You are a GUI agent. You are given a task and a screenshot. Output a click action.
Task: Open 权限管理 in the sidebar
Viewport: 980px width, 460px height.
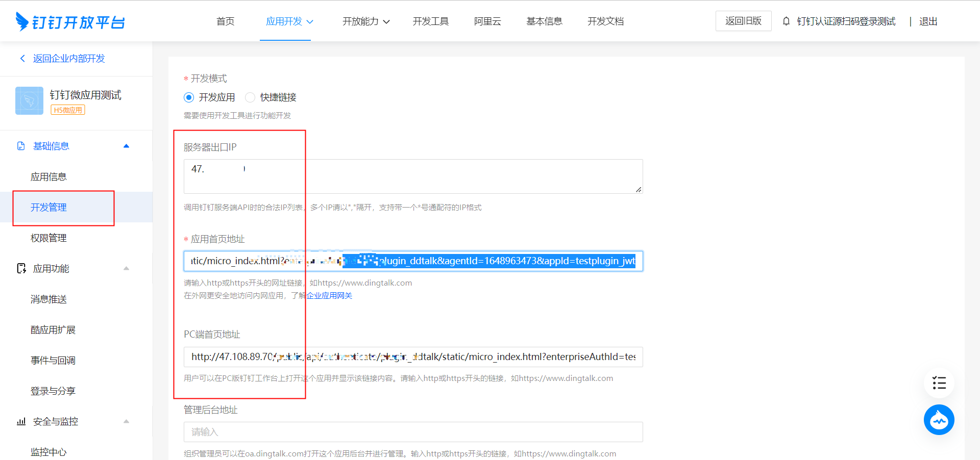pyautogui.click(x=48, y=238)
